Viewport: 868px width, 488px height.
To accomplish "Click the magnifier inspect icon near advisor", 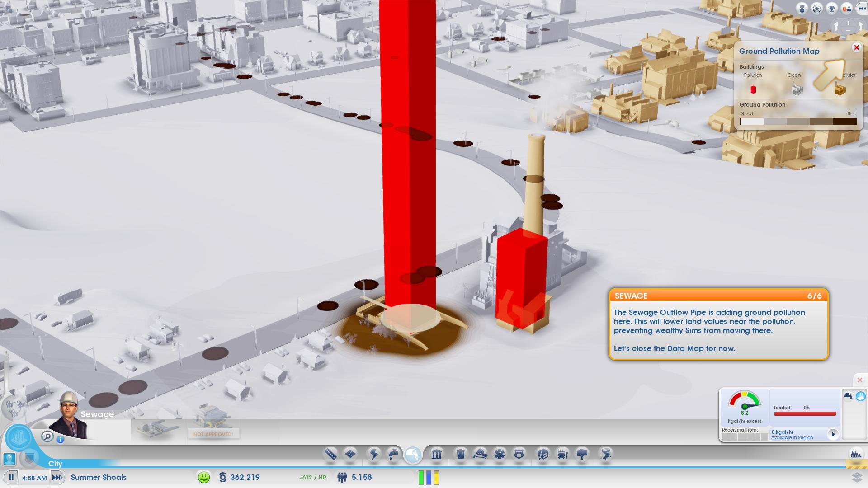I will pos(47,436).
